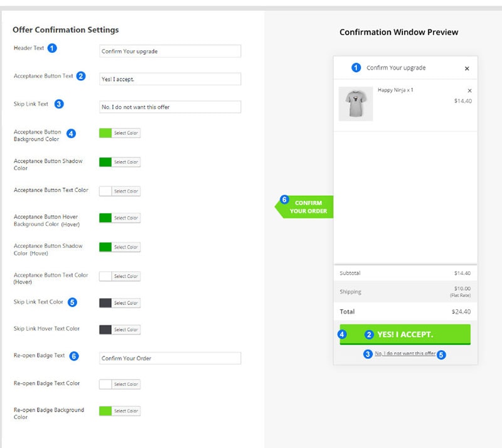Click the Skip Link Text input
Image resolution: width=502 pixels, height=448 pixels.
170,107
